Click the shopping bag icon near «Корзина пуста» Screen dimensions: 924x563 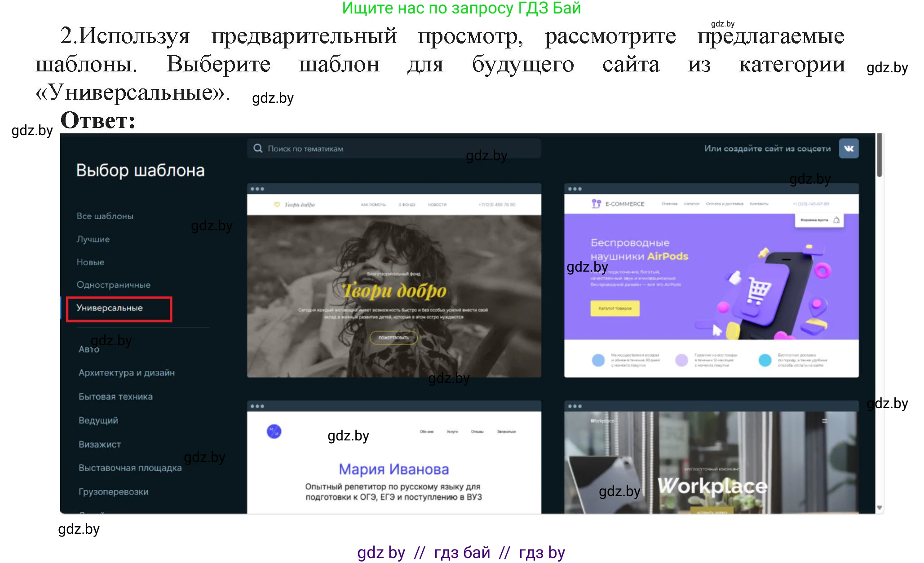tap(837, 220)
